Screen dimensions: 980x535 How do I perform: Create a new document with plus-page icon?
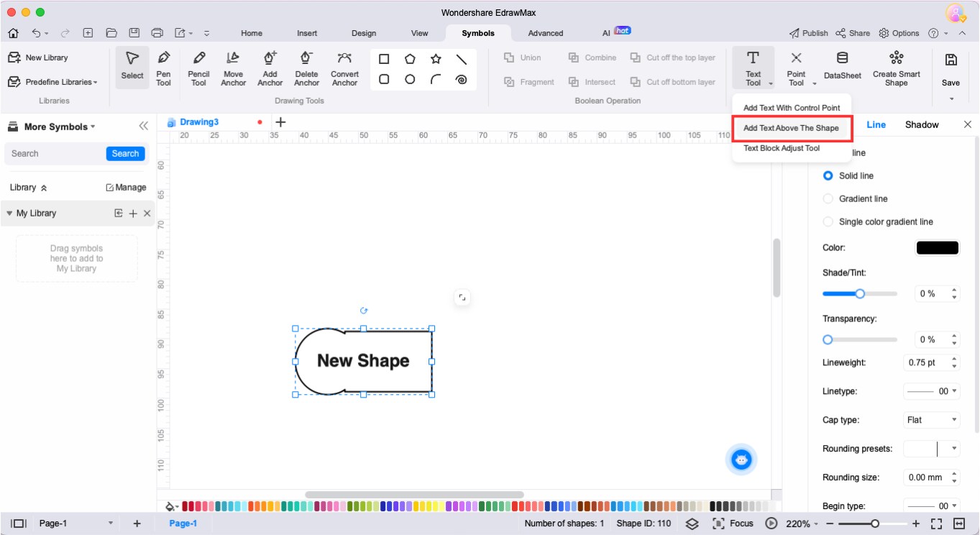click(x=88, y=33)
